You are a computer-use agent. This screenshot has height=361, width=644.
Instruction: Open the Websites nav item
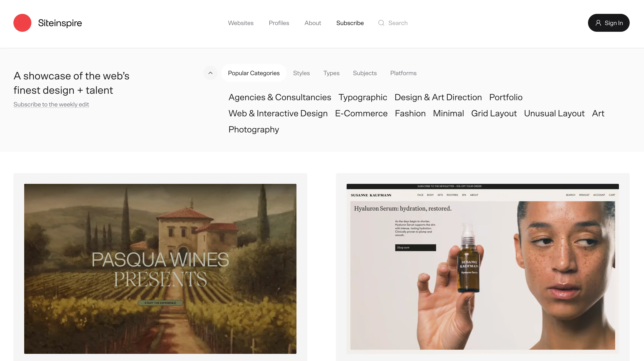[x=240, y=23]
